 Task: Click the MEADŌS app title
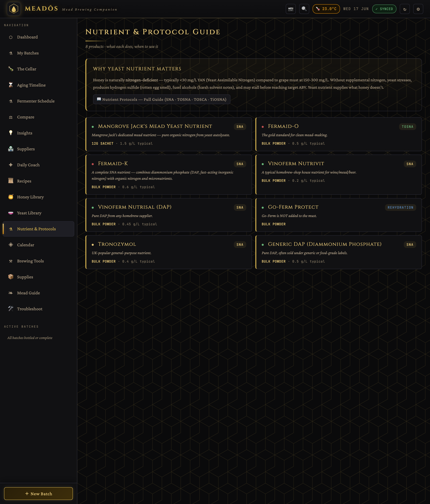tap(41, 9)
